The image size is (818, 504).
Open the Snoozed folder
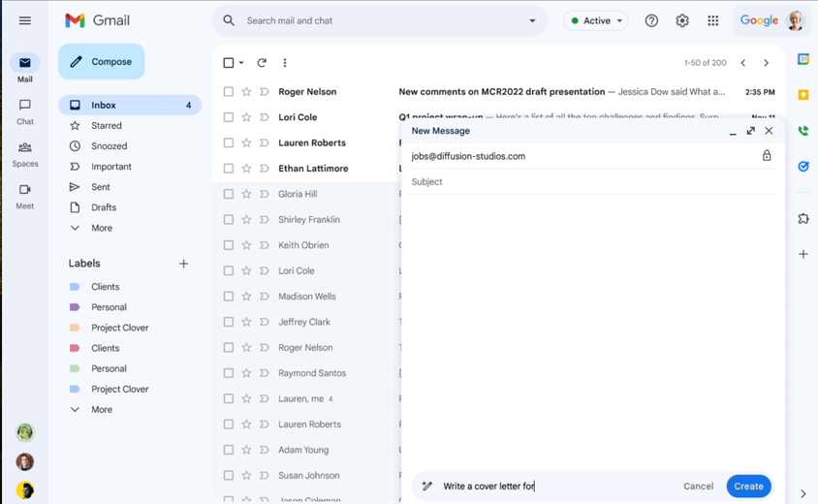(109, 146)
